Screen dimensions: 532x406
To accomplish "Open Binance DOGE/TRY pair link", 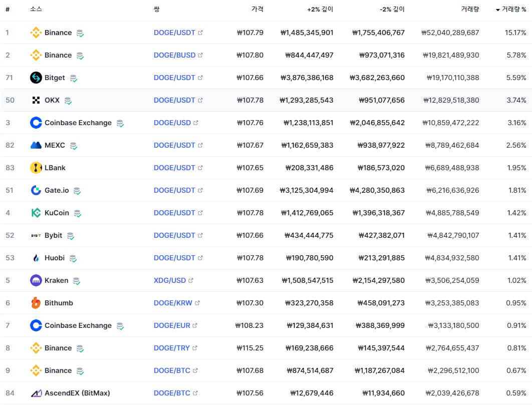I will point(172,348).
